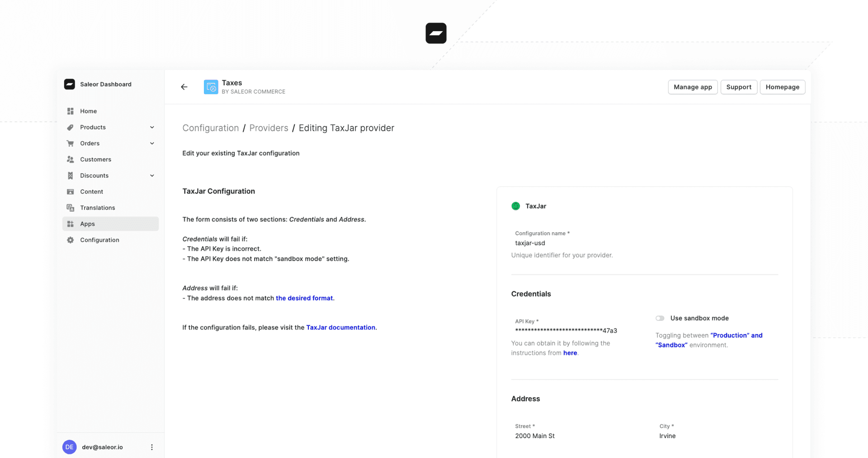The width and height of the screenshot is (868, 458).
Task: Open the desired format link
Action: coord(304,298)
